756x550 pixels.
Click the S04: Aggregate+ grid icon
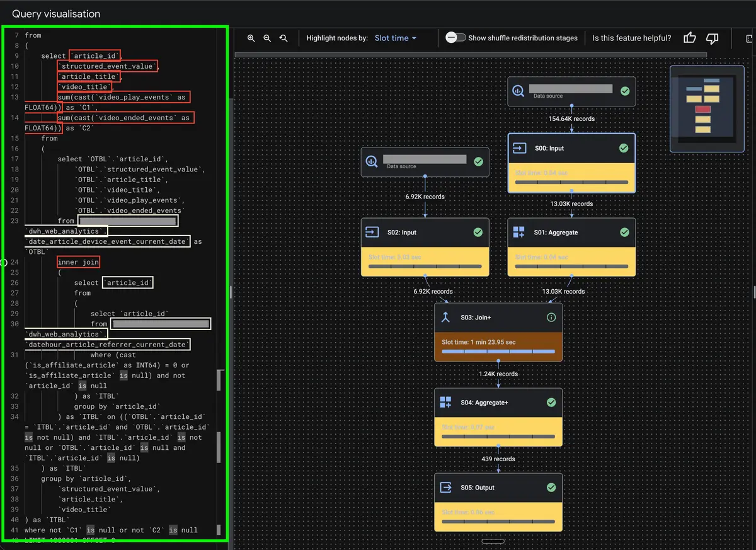tap(445, 402)
